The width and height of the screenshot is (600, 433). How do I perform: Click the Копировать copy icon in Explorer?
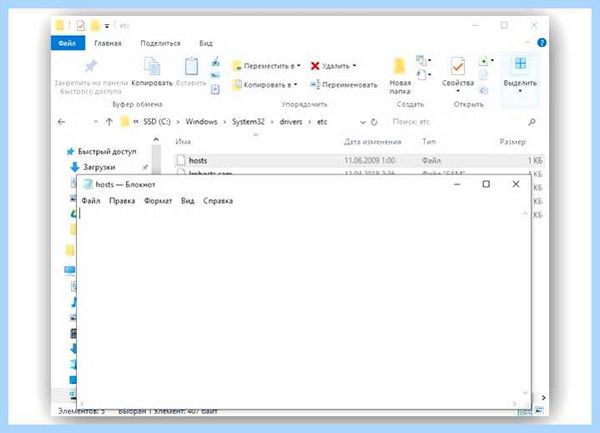152,66
